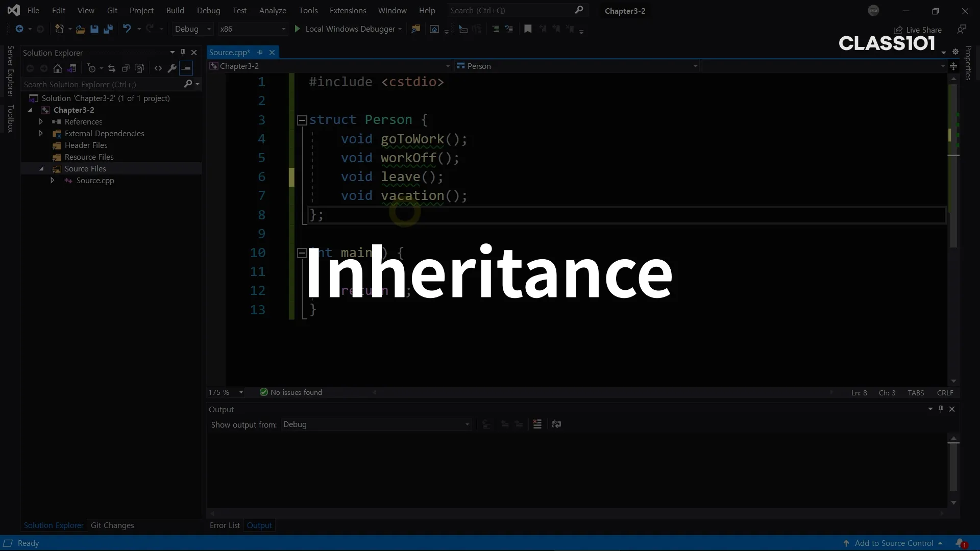This screenshot has height=551, width=980.
Task: Toggle the Preview Selected Items button
Action: tap(186, 68)
